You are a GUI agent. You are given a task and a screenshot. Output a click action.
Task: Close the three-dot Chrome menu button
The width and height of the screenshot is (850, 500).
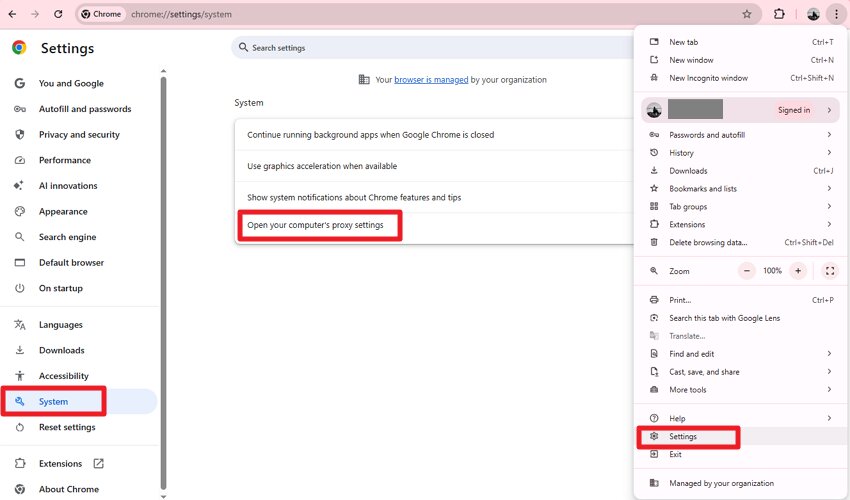click(x=836, y=14)
